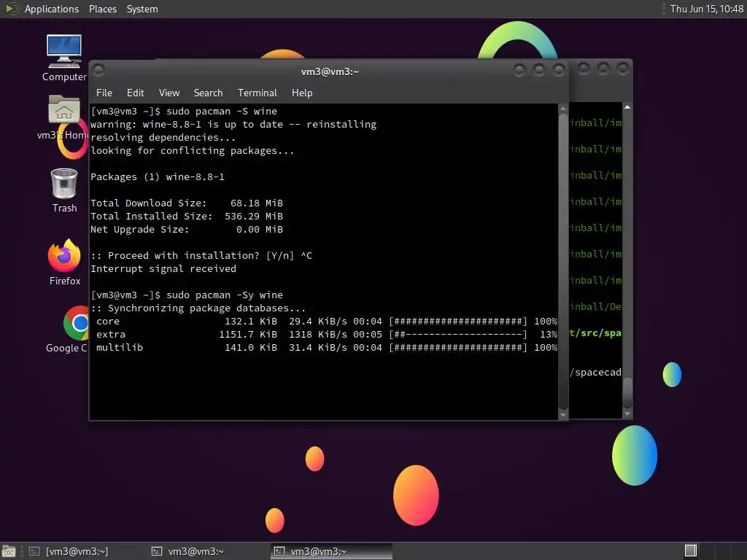747x560 pixels.
Task: Open vm3's Home folder icon
Action: tap(64, 117)
